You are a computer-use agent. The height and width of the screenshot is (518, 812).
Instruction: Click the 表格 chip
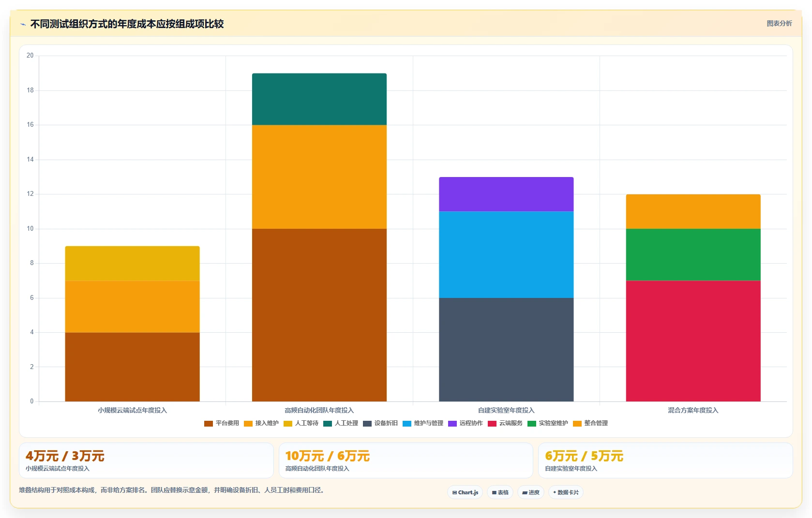(x=500, y=492)
